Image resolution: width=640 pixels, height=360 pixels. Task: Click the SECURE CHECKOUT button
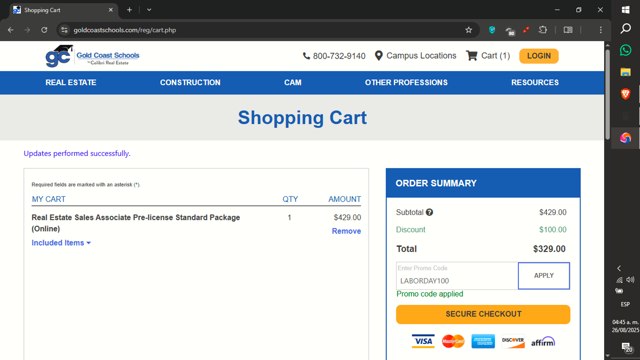483,314
